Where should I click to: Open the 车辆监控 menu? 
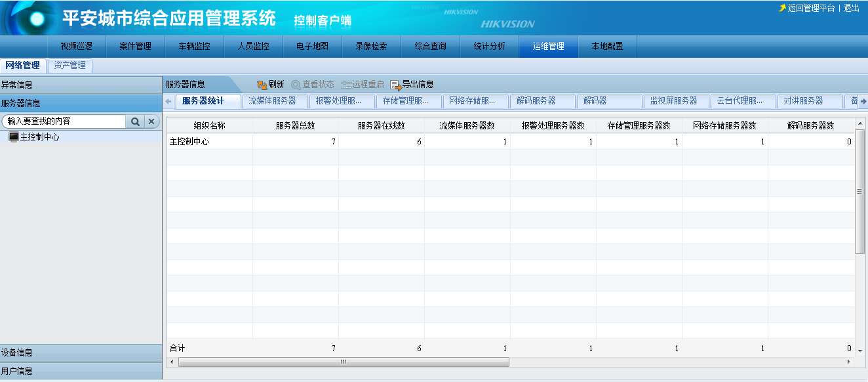point(195,46)
